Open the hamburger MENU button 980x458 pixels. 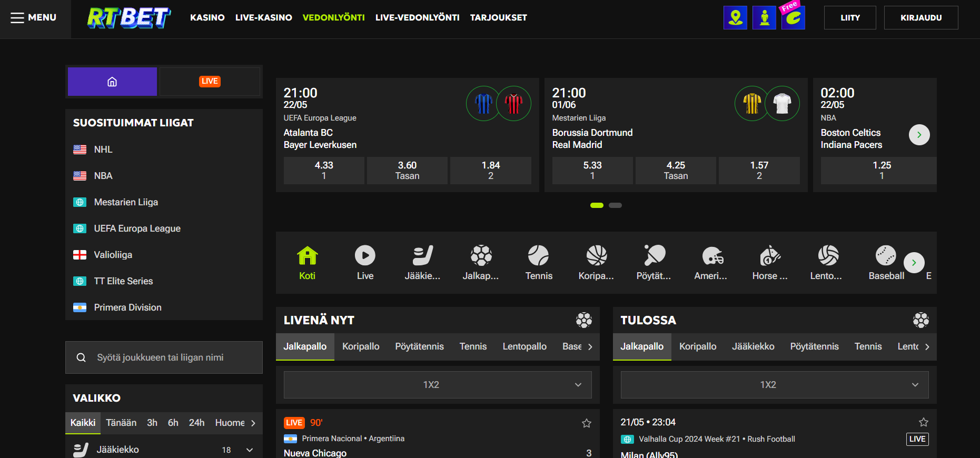click(34, 18)
